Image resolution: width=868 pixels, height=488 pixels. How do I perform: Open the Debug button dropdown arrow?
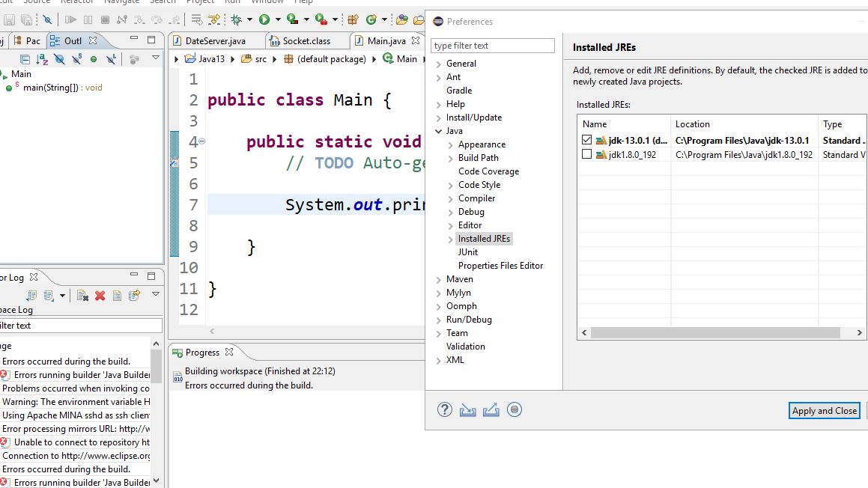coord(249,20)
